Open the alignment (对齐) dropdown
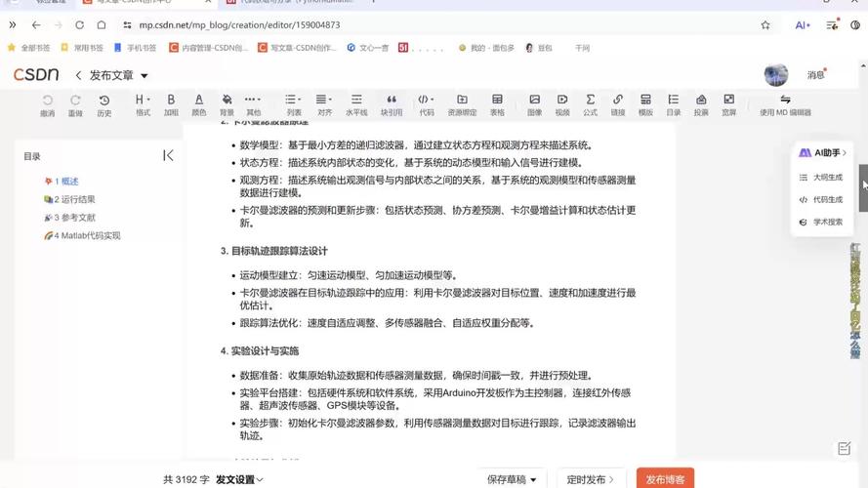The height and width of the screenshot is (488, 868). click(324, 105)
